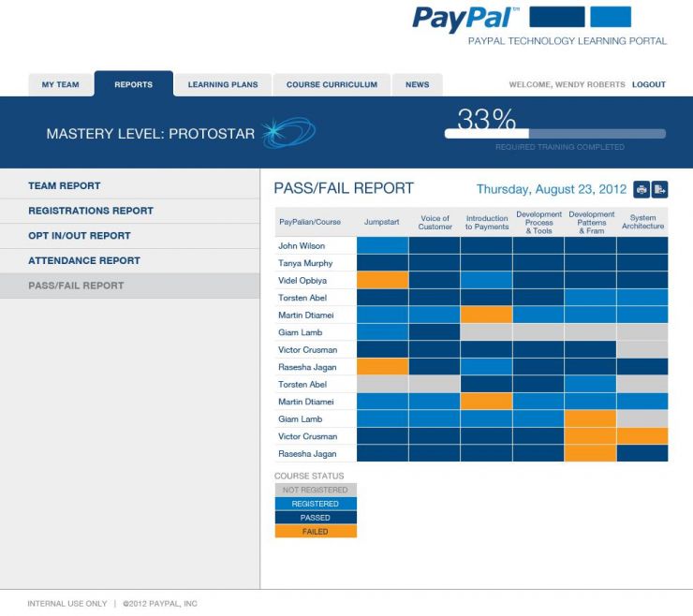Click Development Process & Tools header
Screen dimensions: 693x616
[x=538, y=222]
